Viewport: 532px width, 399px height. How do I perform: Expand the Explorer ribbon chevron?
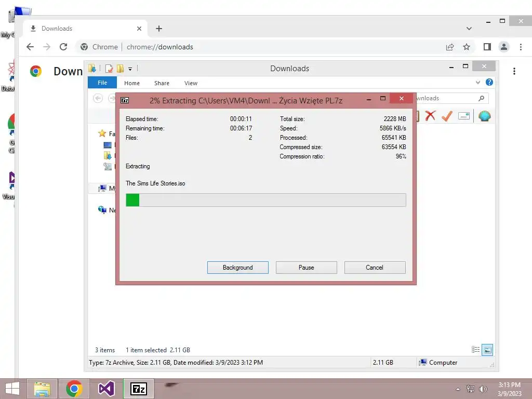pyautogui.click(x=478, y=83)
